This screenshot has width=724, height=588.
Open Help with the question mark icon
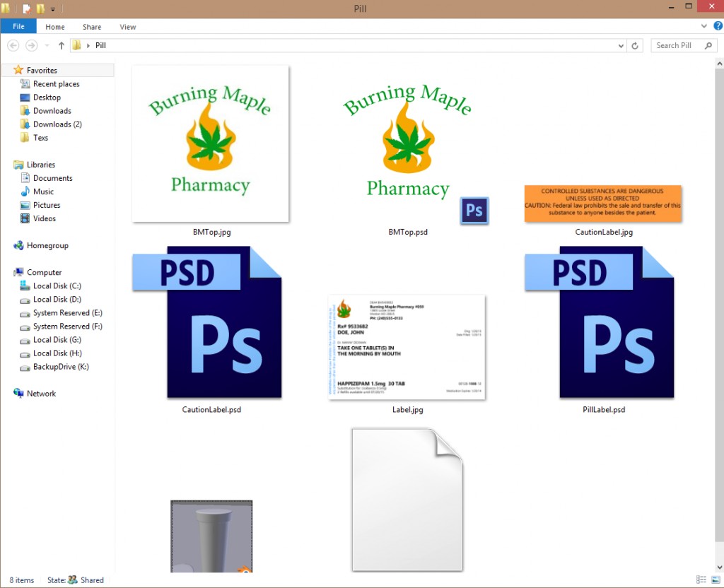pyautogui.click(x=719, y=26)
